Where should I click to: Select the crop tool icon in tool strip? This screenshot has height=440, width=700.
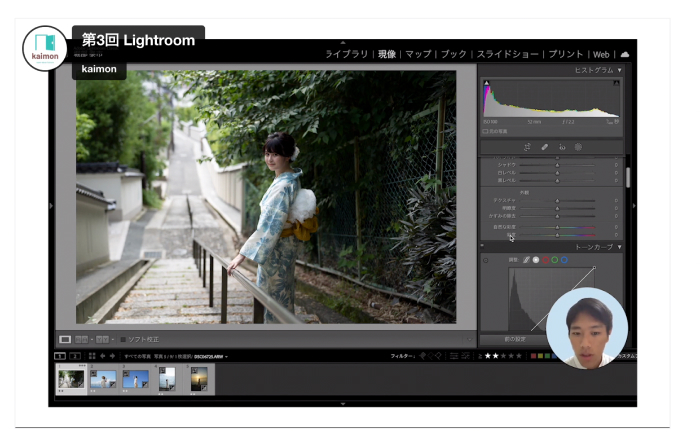[x=526, y=147]
